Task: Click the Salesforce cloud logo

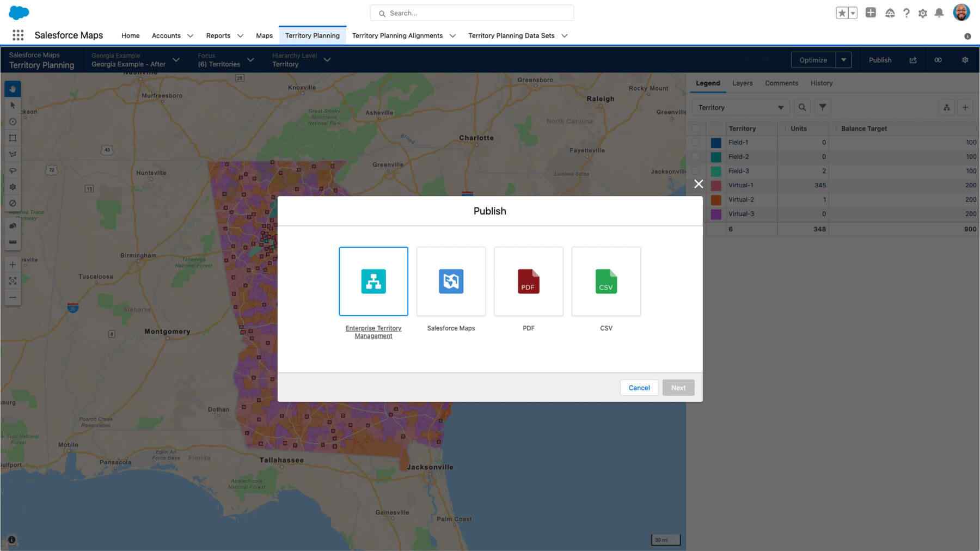Action: [x=19, y=13]
